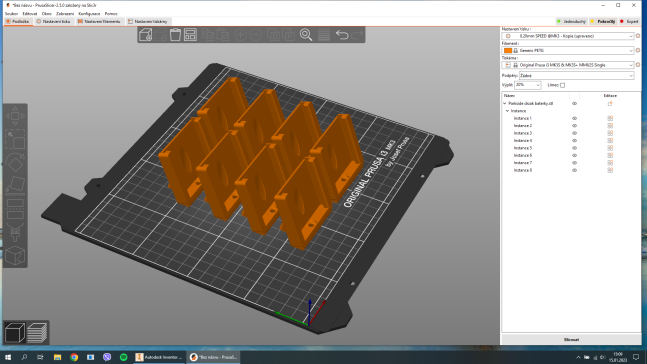Screen dimensions: 647x364
Task: Hide Instance 2 with eye icon
Action: [x=574, y=126]
